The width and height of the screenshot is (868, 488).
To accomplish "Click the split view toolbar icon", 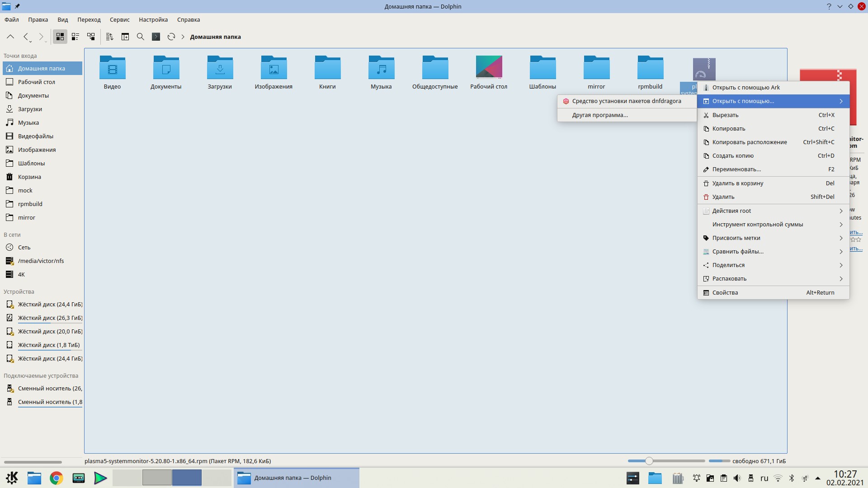I will click(125, 37).
